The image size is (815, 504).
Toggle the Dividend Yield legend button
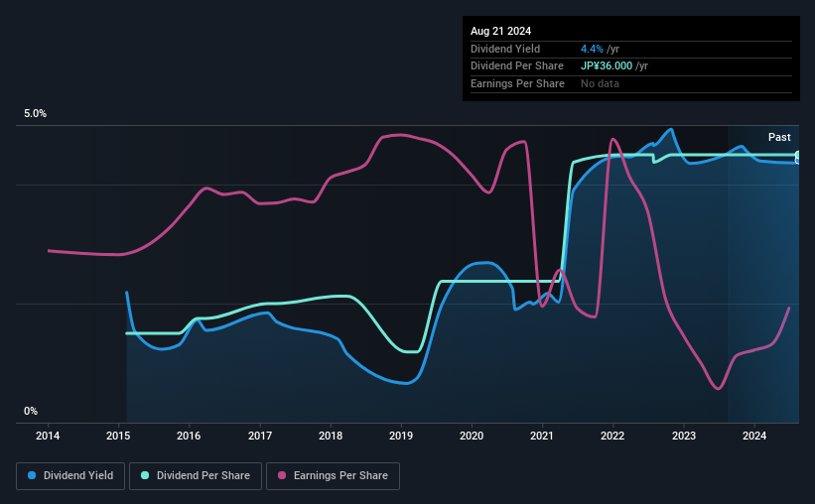pyautogui.click(x=70, y=476)
